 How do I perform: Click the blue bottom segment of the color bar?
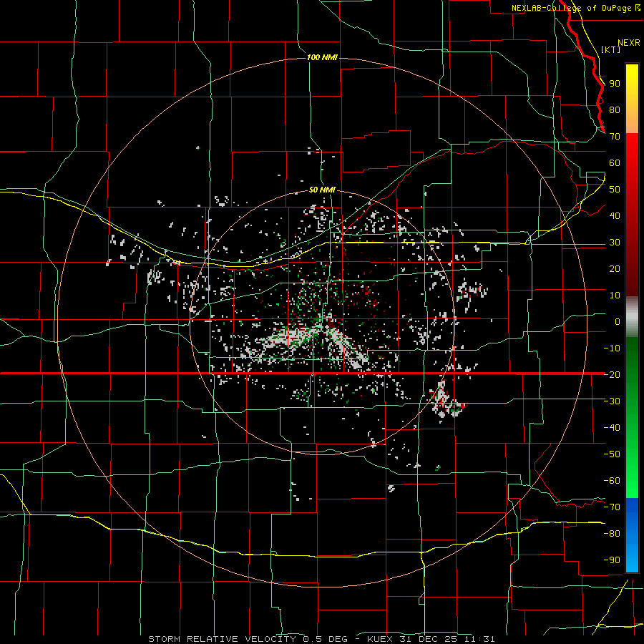pyautogui.click(x=632, y=535)
